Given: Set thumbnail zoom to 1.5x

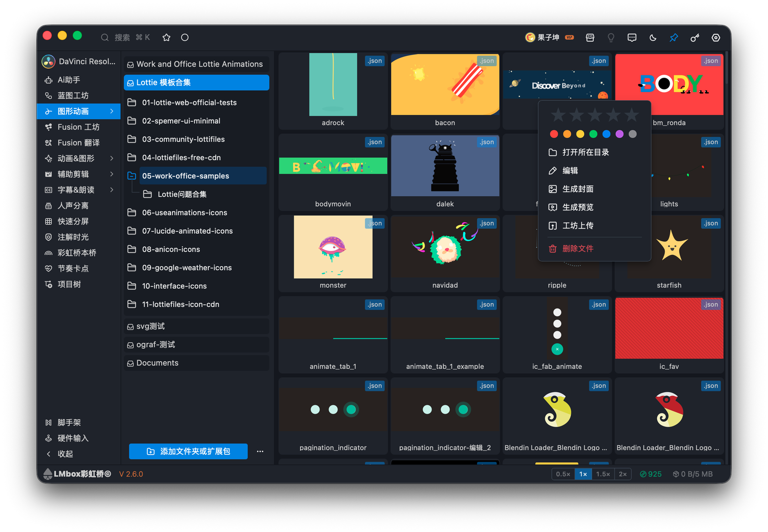Looking at the screenshot, I should (x=603, y=474).
